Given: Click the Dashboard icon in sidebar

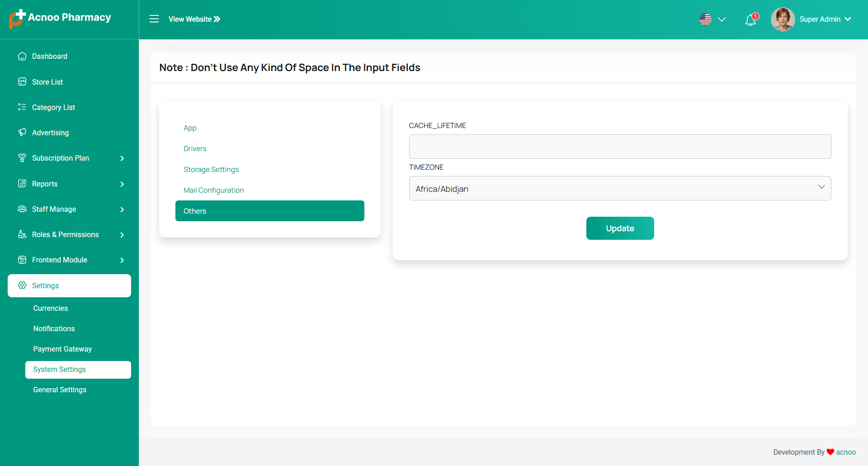Looking at the screenshot, I should click(x=22, y=56).
